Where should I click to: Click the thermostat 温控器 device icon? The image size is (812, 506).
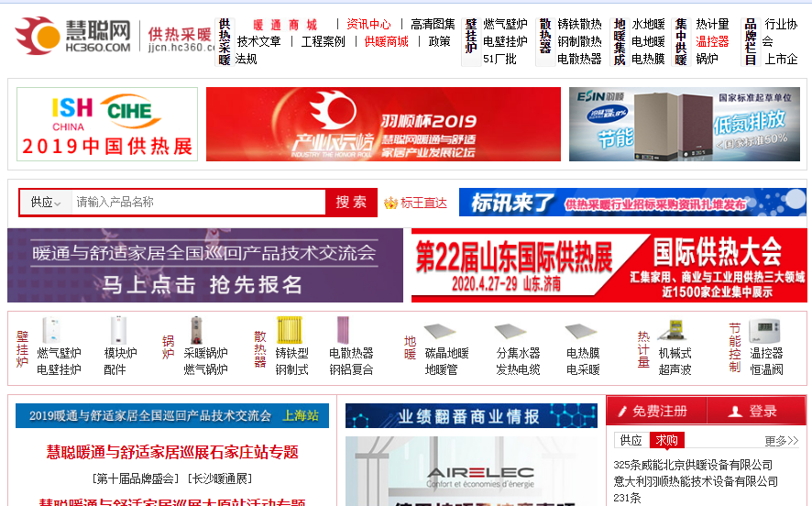(x=764, y=330)
